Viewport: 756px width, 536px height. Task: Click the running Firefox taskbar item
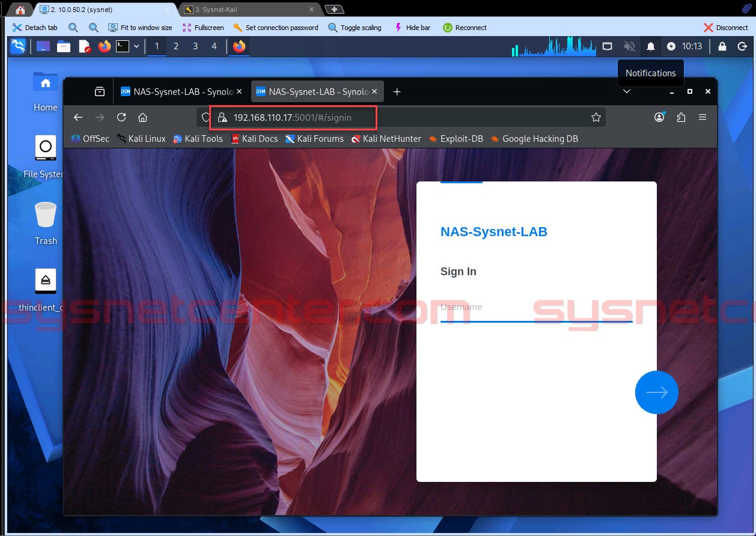tap(239, 46)
